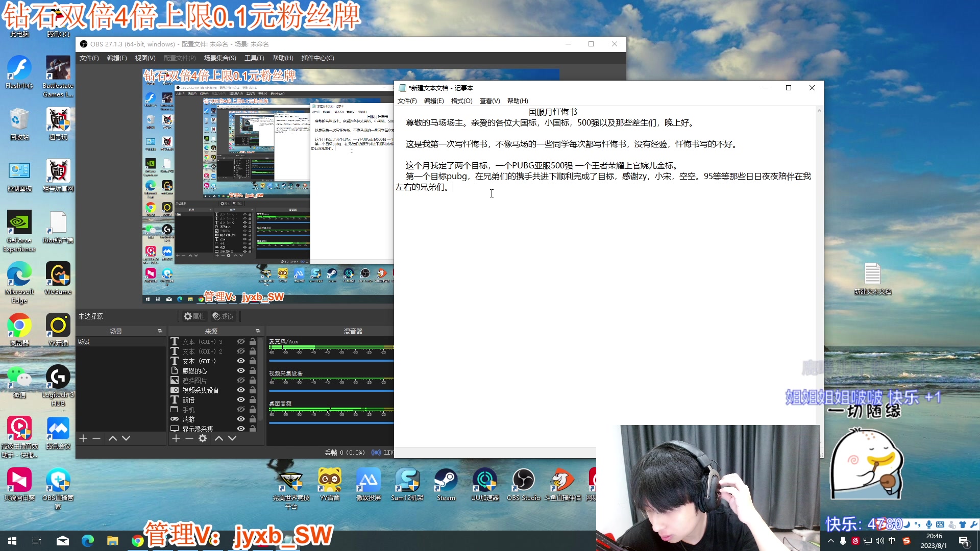Move source up in the sources panel

click(x=219, y=438)
